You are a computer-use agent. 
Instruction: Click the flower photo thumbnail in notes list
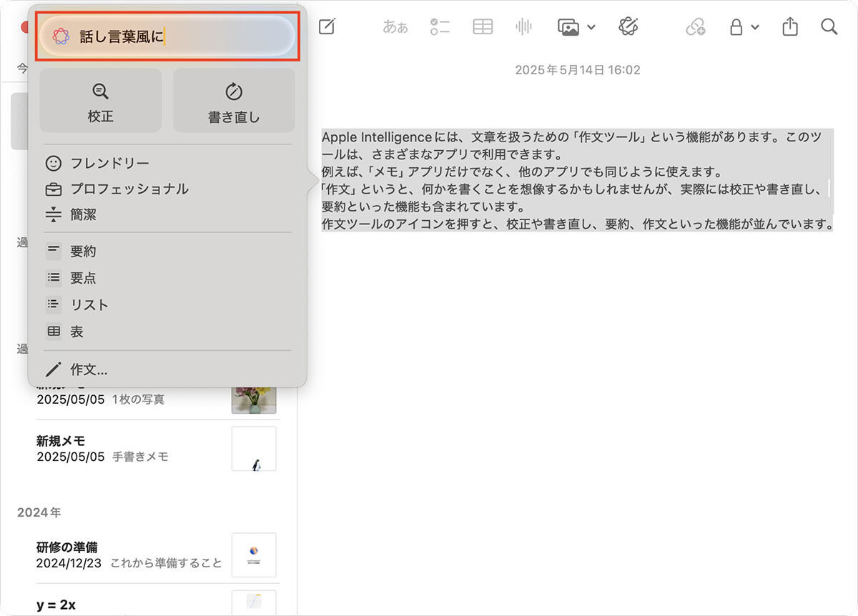(254, 399)
